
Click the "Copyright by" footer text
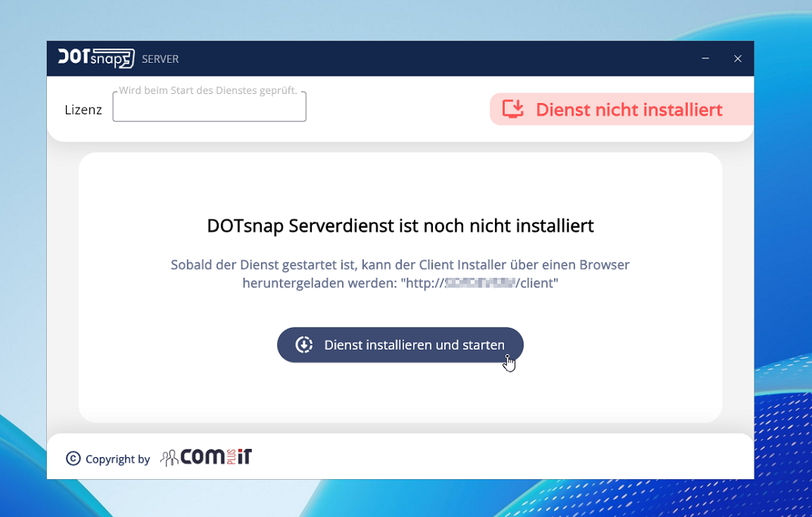pyautogui.click(x=117, y=459)
